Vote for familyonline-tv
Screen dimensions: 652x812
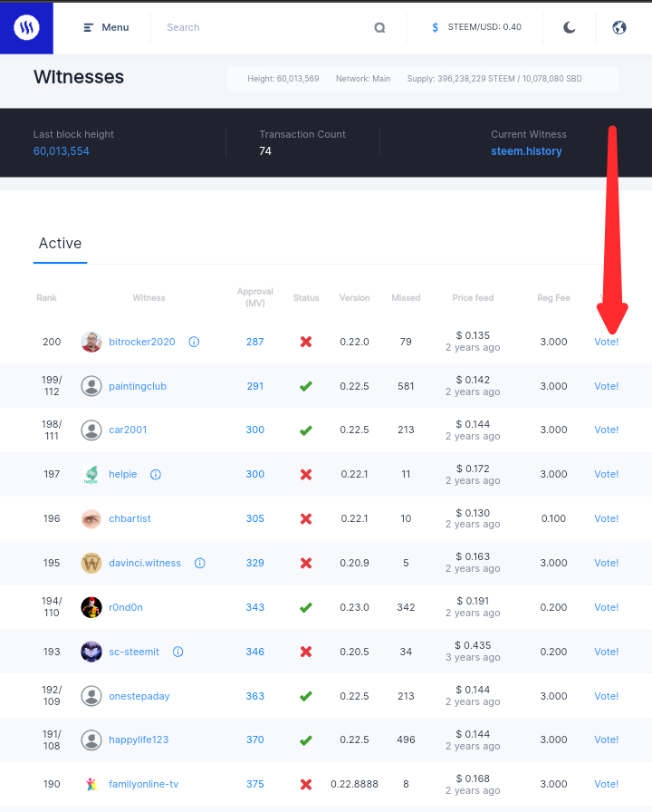click(606, 785)
